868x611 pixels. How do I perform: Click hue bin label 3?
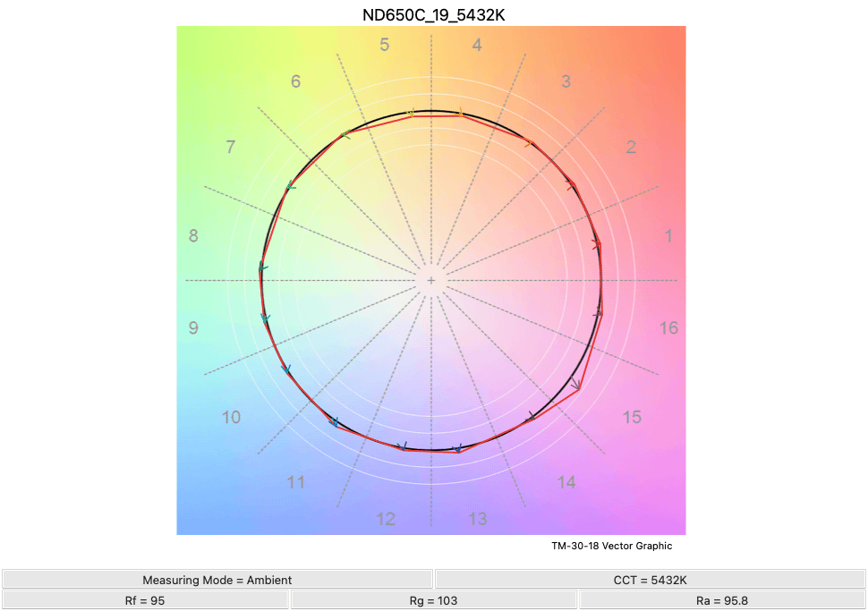tap(566, 81)
